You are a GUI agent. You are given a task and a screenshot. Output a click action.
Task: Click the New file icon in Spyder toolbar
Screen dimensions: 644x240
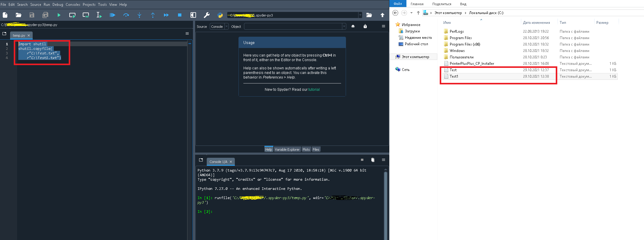[x=5, y=15]
